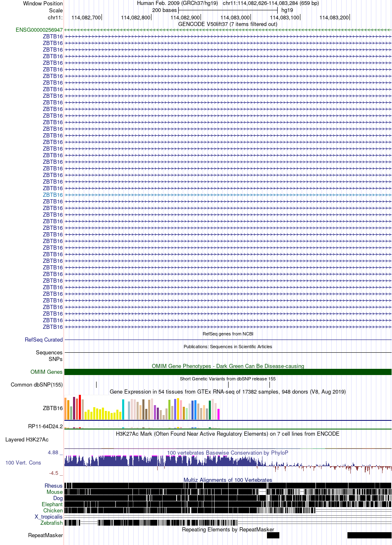Click the tallest red bar in GTEx chart

tap(80, 407)
